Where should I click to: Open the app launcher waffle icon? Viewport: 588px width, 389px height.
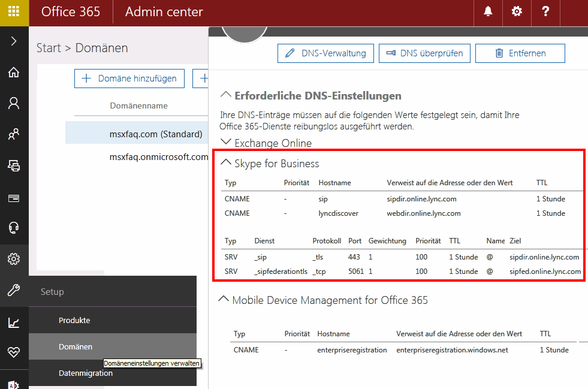tap(14, 11)
